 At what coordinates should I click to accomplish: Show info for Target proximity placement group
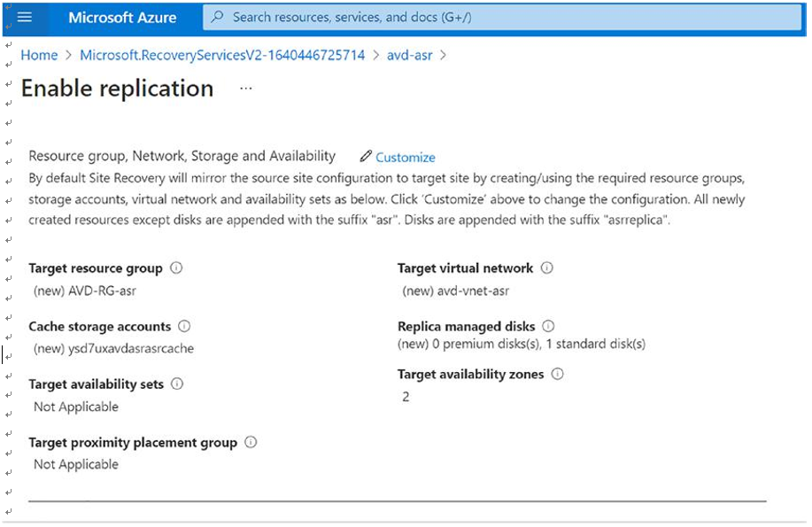251,442
